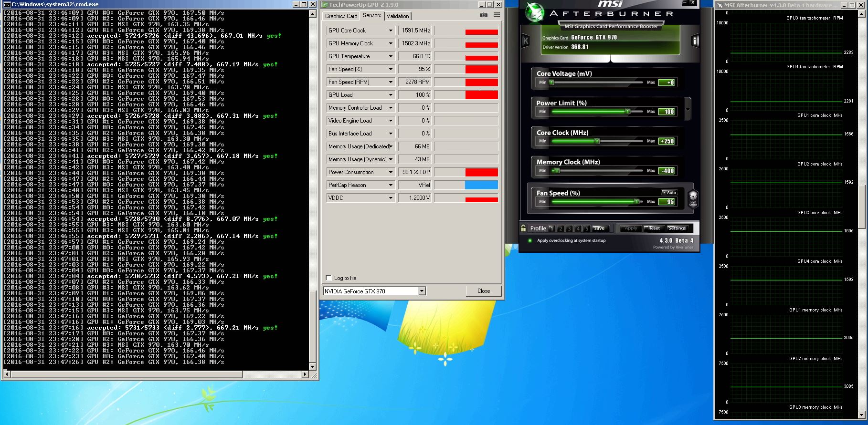
Task: Click the PerfCap Reason VRel value
Action: 415,185
